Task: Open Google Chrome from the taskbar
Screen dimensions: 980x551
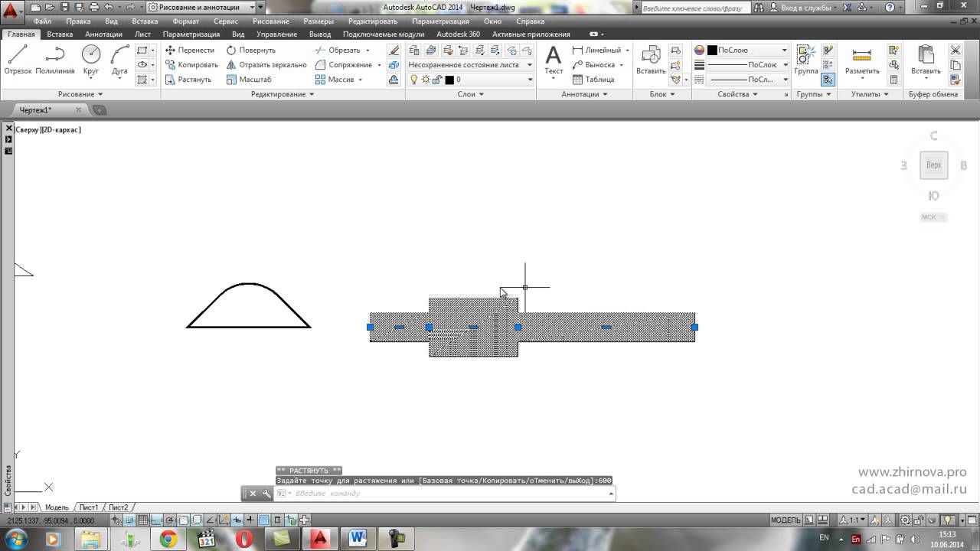Action: point(168,539)
